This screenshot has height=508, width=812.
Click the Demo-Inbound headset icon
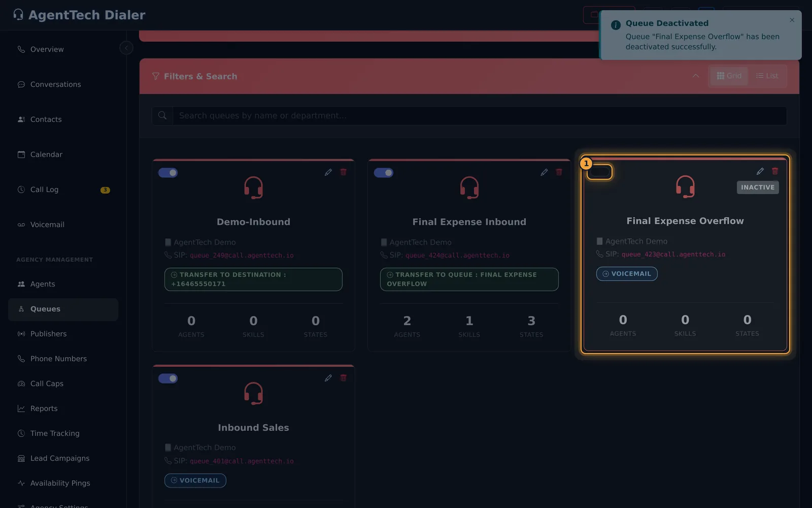(x=253, y=188)
